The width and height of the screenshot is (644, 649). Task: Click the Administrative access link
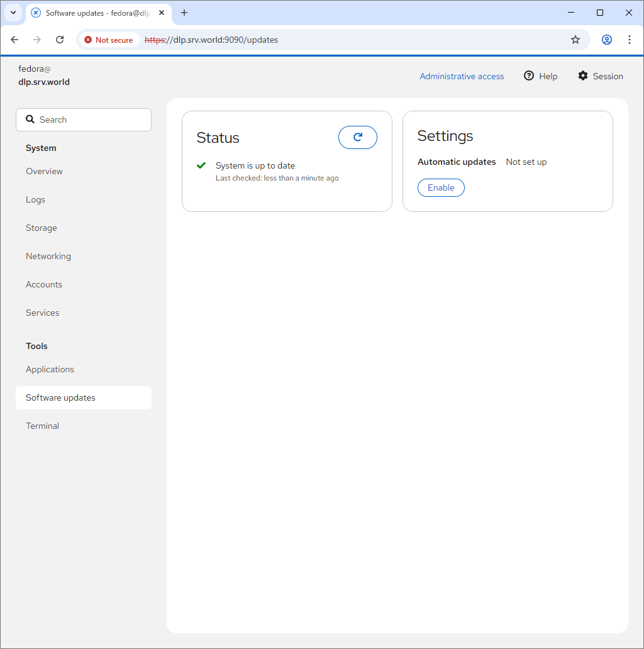pos(462,76)
